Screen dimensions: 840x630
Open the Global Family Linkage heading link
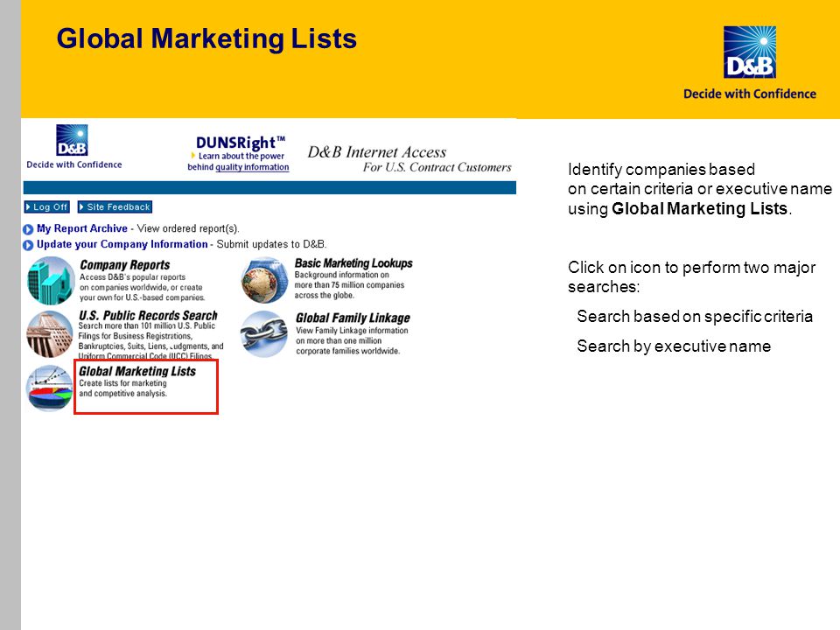(353, 318)
